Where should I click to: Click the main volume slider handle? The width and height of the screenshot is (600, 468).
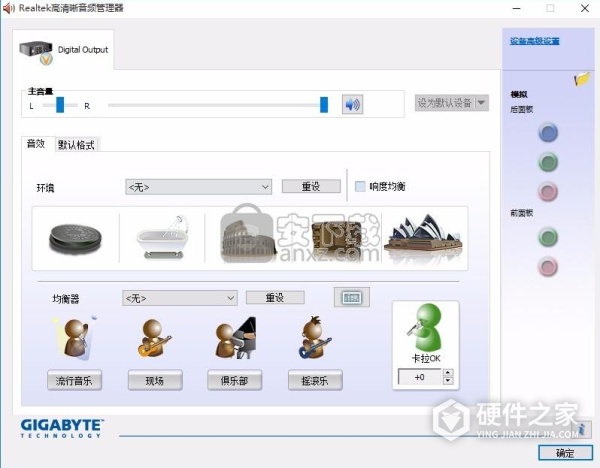[x=324, y=104]
